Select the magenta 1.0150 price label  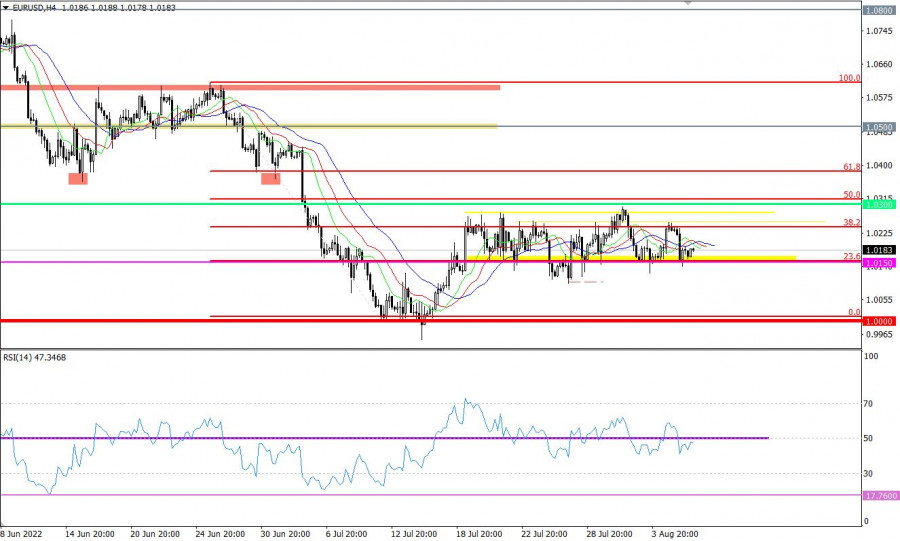pos(879,262)
